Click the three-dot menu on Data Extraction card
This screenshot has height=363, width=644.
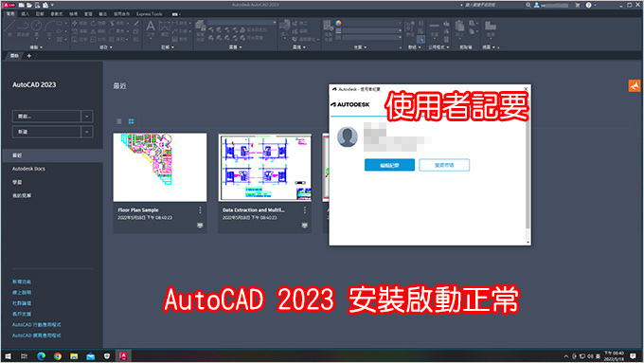305,210
